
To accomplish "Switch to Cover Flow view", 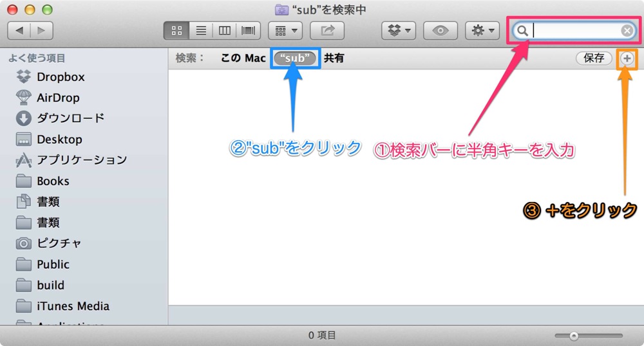I will [249, 30].
